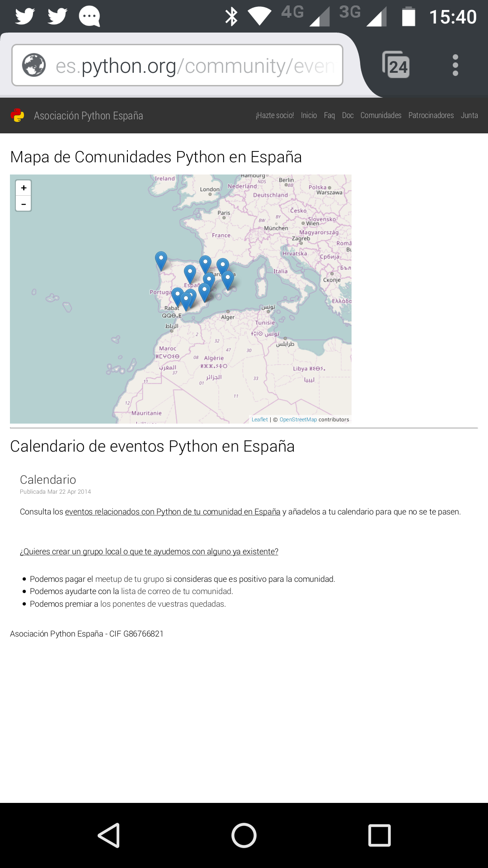Open the browser tabs counter showing 24

pyautogui.click(x=396, y=66)
